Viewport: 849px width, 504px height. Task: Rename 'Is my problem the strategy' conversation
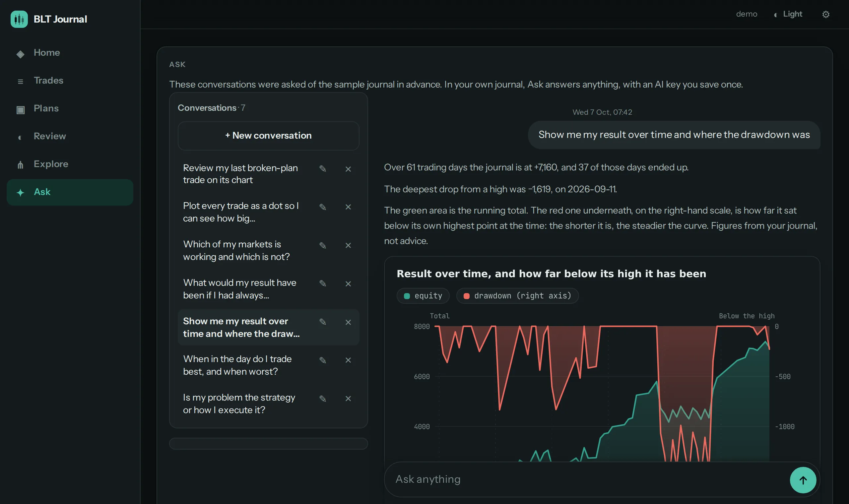point(323,398)
